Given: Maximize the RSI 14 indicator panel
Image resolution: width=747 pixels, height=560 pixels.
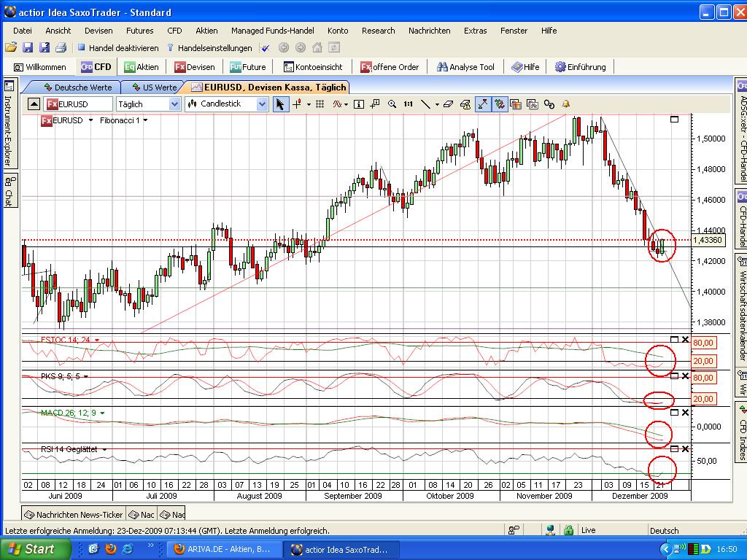Looking at the screenshot, I should 674,449.
